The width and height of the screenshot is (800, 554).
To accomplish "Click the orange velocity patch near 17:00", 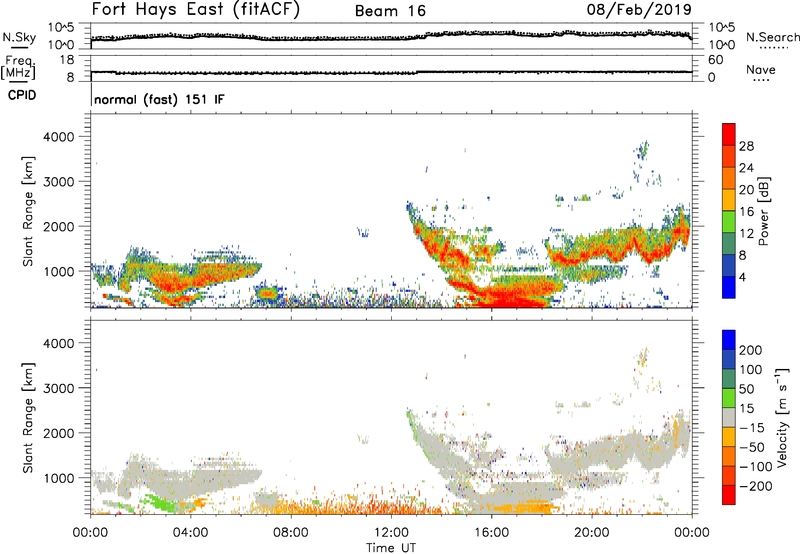I will click(523, 508).
